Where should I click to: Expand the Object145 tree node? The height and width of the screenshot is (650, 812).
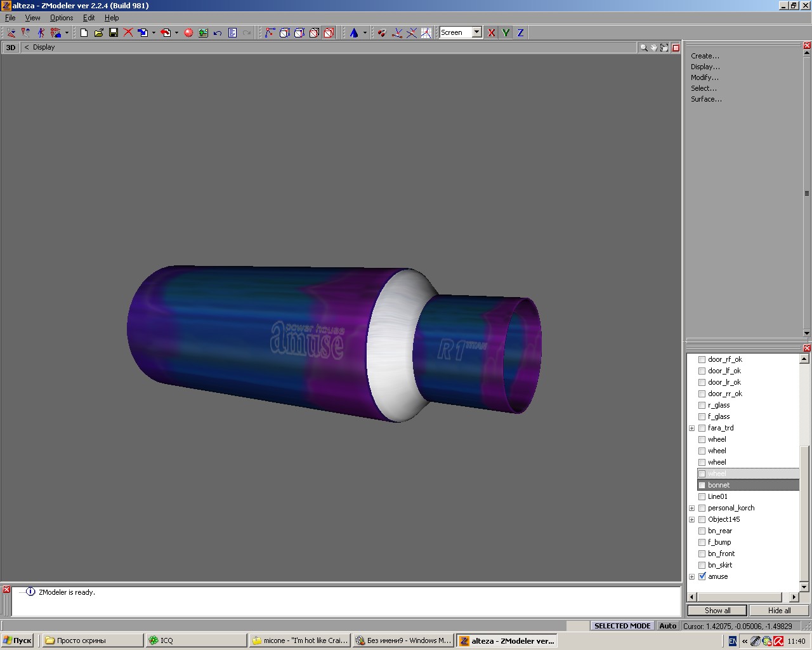[691, 519]
